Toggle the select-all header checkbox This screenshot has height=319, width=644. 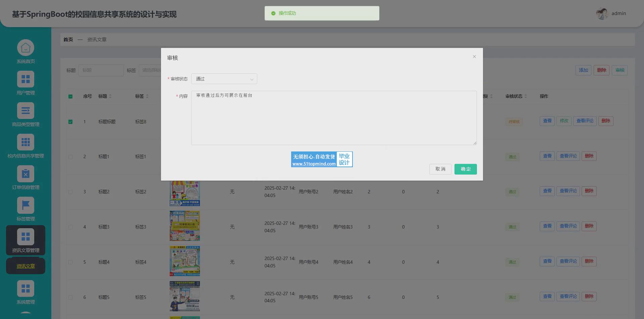(70, 97)
